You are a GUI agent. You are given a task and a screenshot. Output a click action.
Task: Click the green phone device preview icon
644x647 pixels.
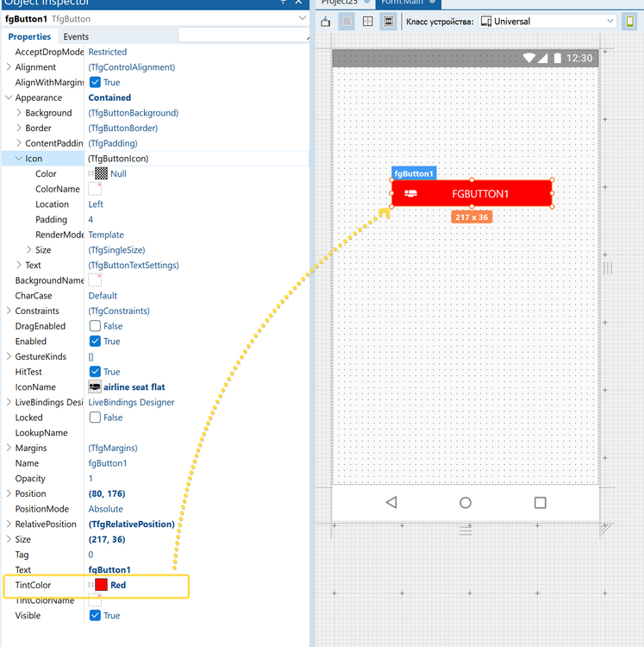pyautogui.click(x=629, y=22)
